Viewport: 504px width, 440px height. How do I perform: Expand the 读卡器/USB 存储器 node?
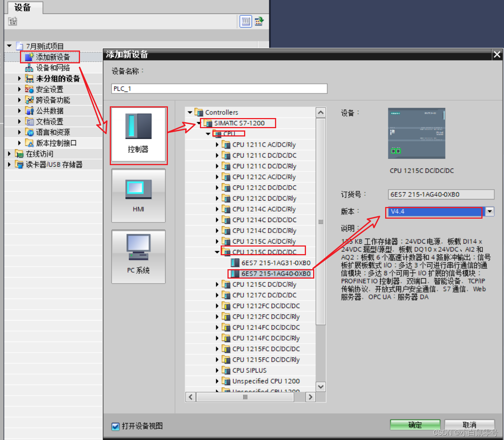point(9,164)
